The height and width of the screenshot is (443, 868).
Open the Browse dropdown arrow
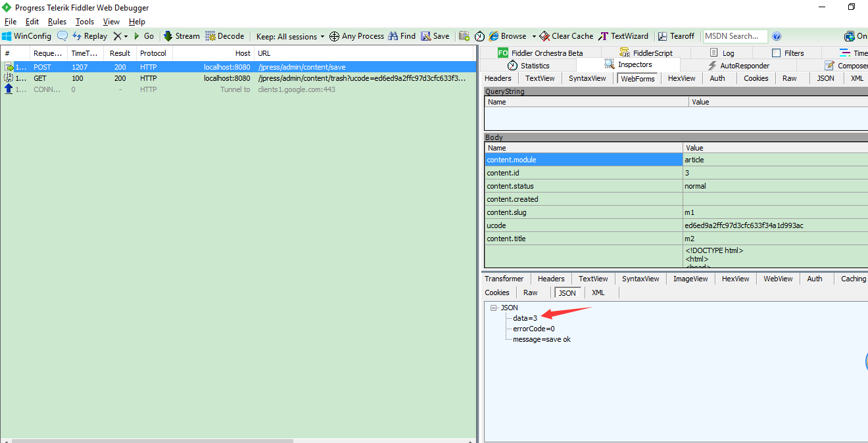534,36
